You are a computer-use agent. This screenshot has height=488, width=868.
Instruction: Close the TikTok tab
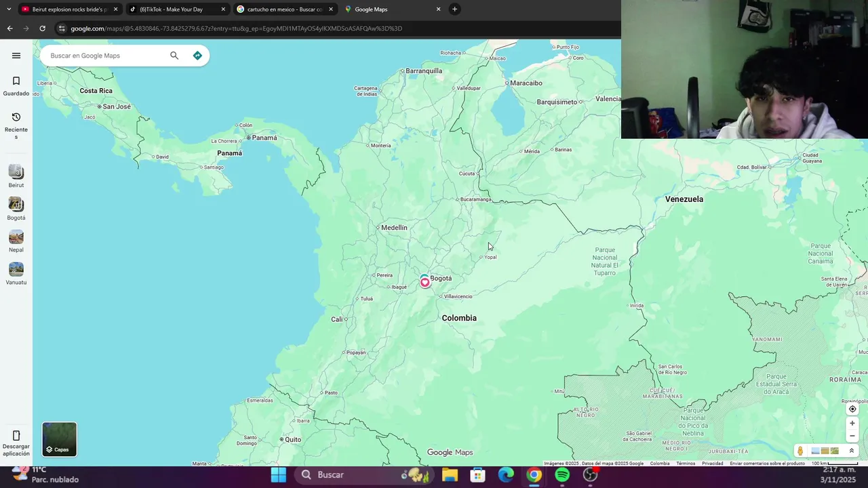(223, 9)
